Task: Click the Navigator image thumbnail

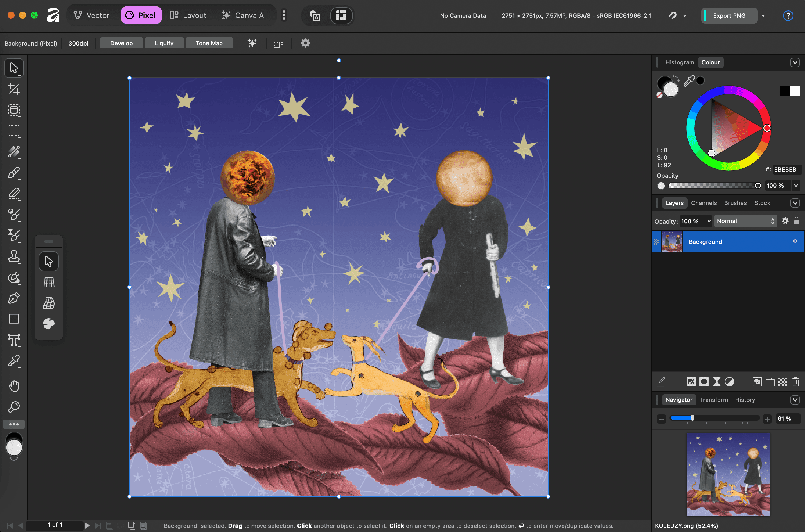Action: click(728, 474)
